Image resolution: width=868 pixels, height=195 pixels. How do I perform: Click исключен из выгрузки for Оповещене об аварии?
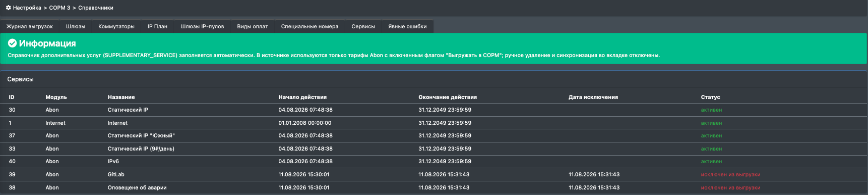point(730,187)
